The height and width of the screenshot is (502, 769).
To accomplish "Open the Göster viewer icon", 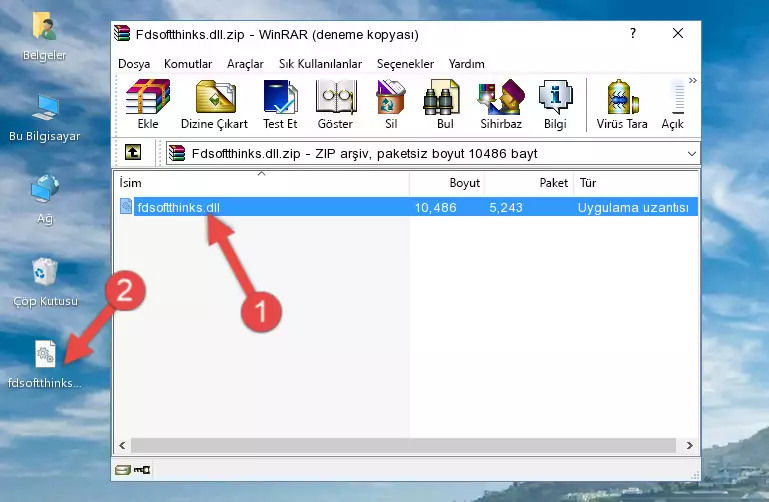I will pyautogui.click(x=335, y=104).
